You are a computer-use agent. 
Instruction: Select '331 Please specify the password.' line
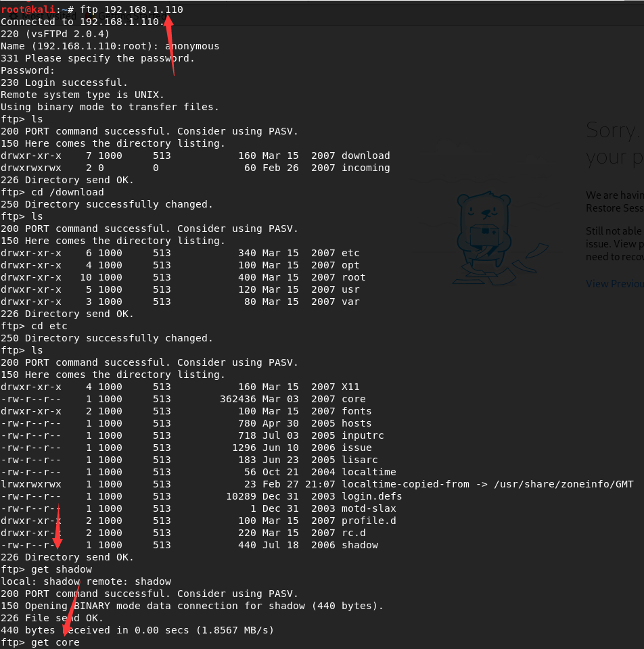[x=97, y=58]
